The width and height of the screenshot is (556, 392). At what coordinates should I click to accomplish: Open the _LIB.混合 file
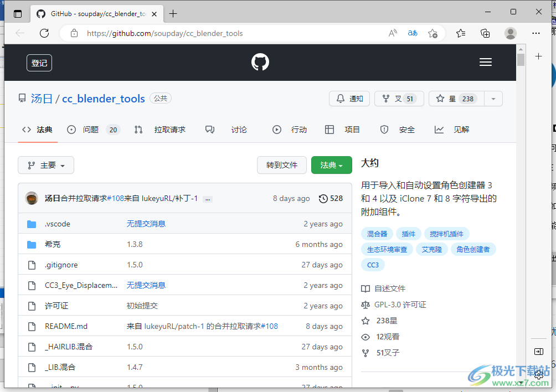(x=60, y=367)
